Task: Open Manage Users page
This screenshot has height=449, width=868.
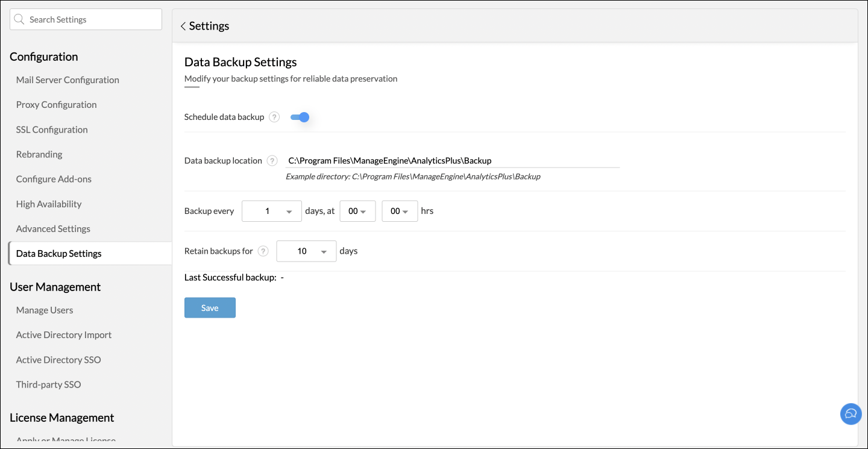Action: tap(45, 310)
